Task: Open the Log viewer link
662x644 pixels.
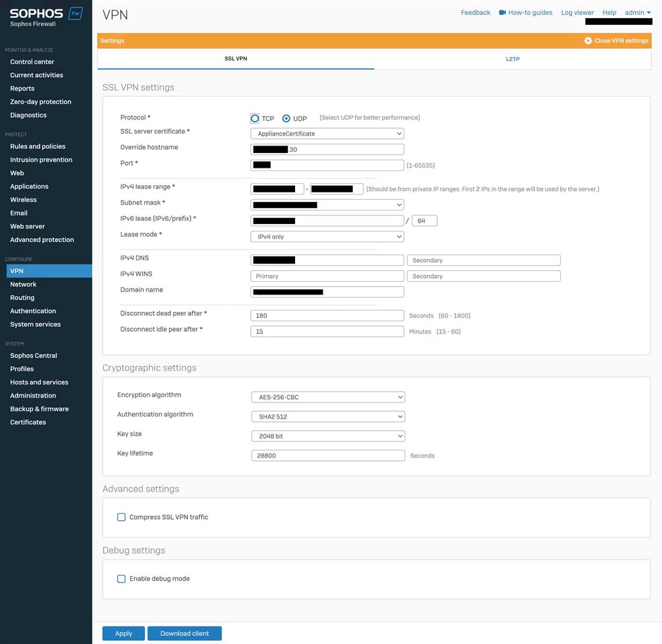Action: pyautogui.click(x=577, y=13)
